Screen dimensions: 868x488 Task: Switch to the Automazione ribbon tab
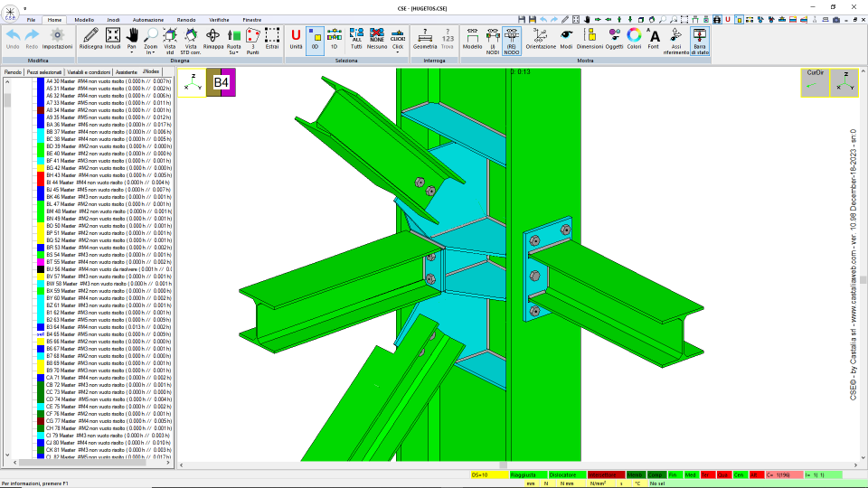click(147, 20)
